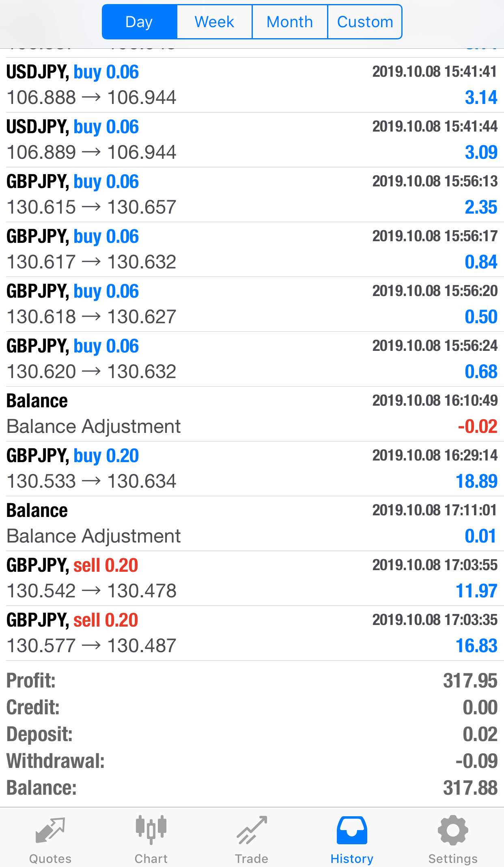The height and width of the screenshot is (867, 504).
Task: Select GBPJPY sell trade with profit 11.97
Action: point(252,578)
